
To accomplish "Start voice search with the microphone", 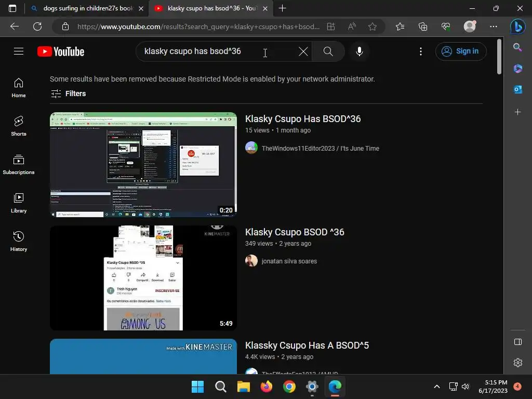I will click(360, 51).
